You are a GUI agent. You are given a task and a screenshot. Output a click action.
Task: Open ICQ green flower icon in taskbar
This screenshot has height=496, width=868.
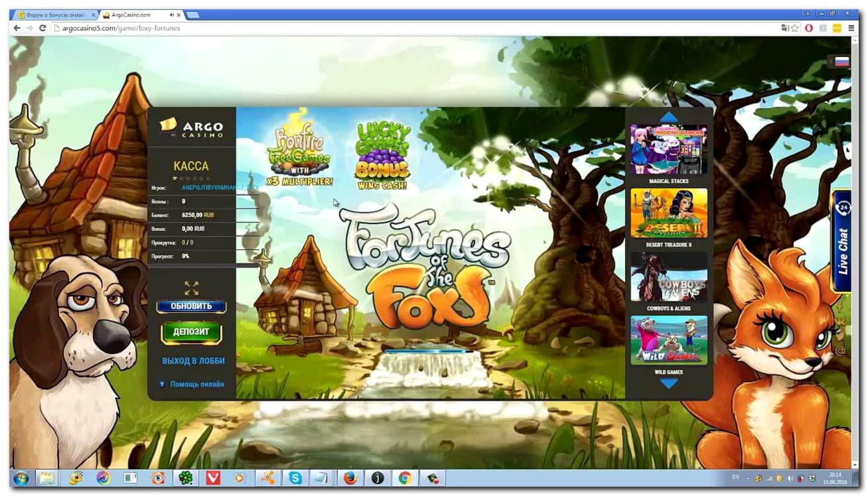pos(185,477)
